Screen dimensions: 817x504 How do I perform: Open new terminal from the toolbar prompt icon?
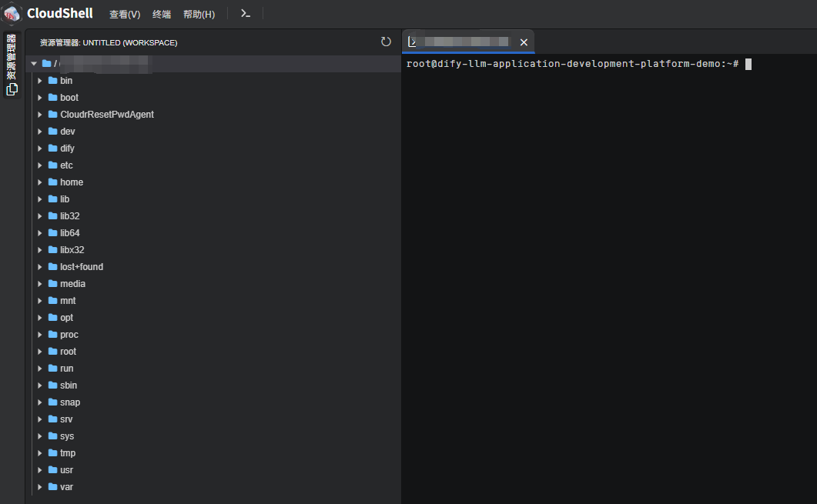[246, 14]
